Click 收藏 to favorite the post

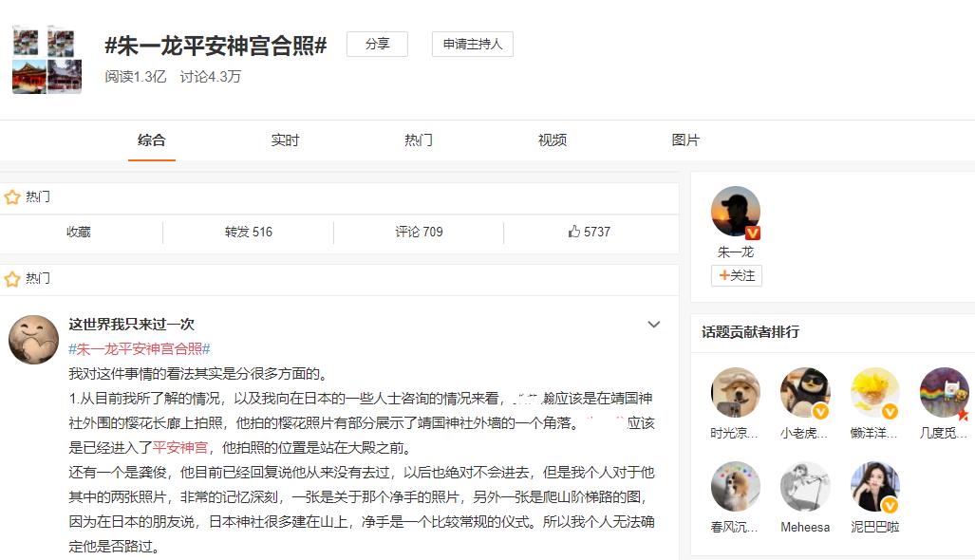coord(79,232)
